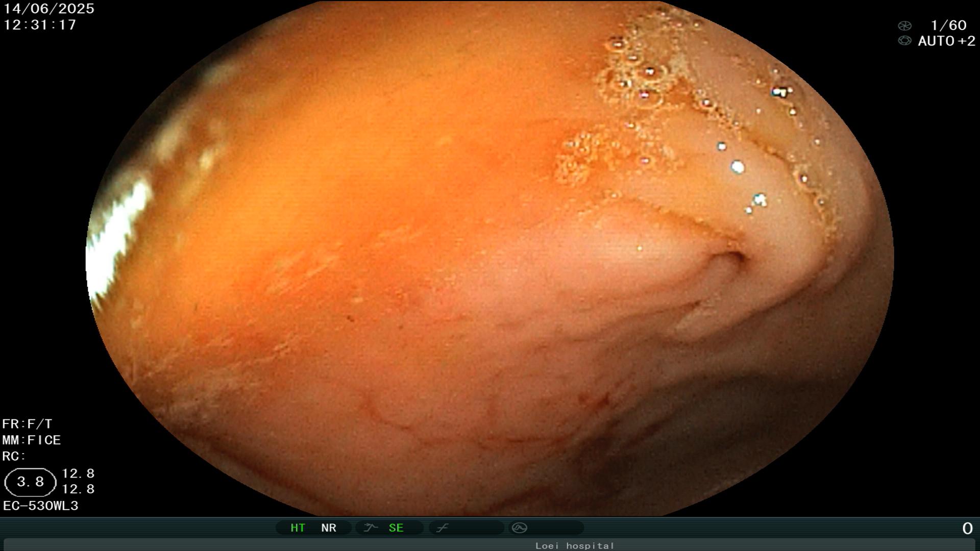Click the NR noise reduction indicator
The width and height of the screenshot is (980, 551).
pos(329,528)
